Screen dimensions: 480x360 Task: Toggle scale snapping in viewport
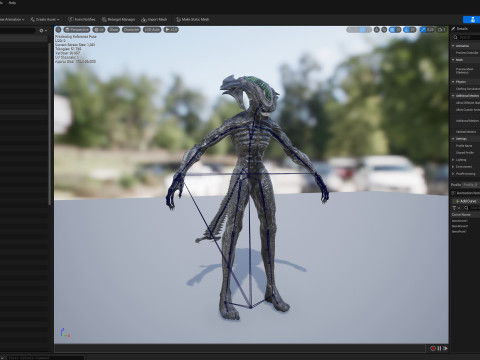(422, 30)
